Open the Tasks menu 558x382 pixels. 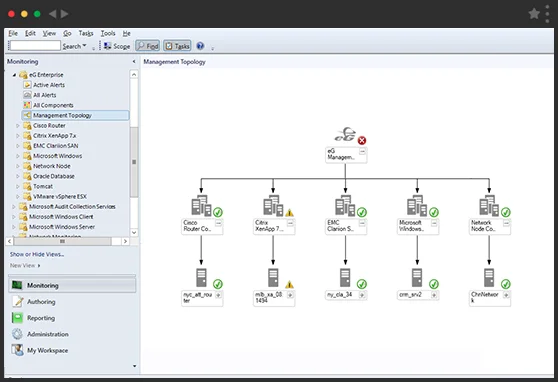(86, 33)
